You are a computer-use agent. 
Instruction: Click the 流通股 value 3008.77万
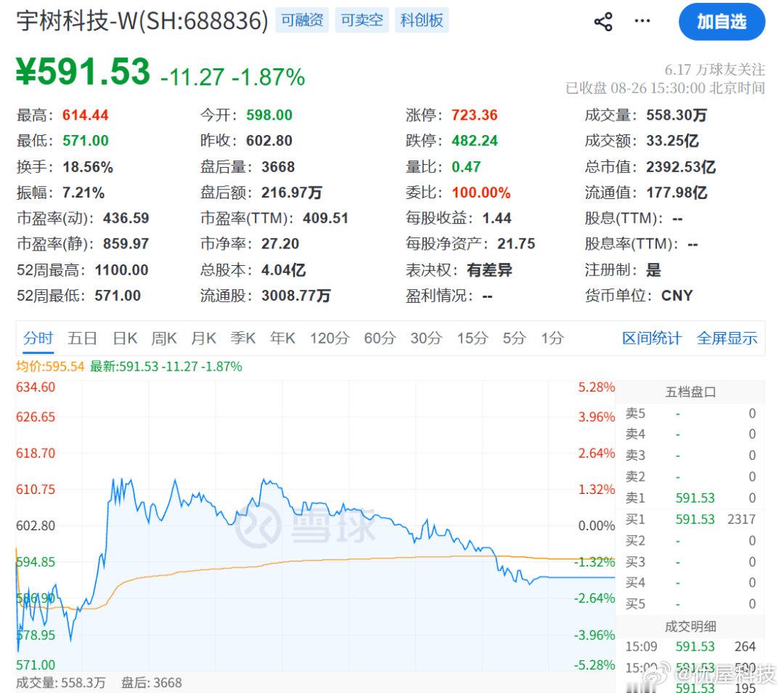point(296,296)
